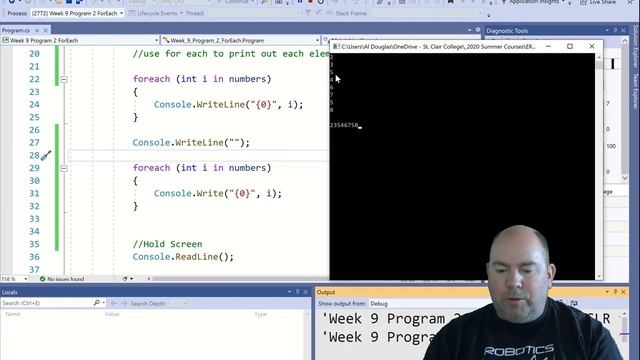Click the Locals search input field
The image size is (640, 360).
(x=46, y=303)
